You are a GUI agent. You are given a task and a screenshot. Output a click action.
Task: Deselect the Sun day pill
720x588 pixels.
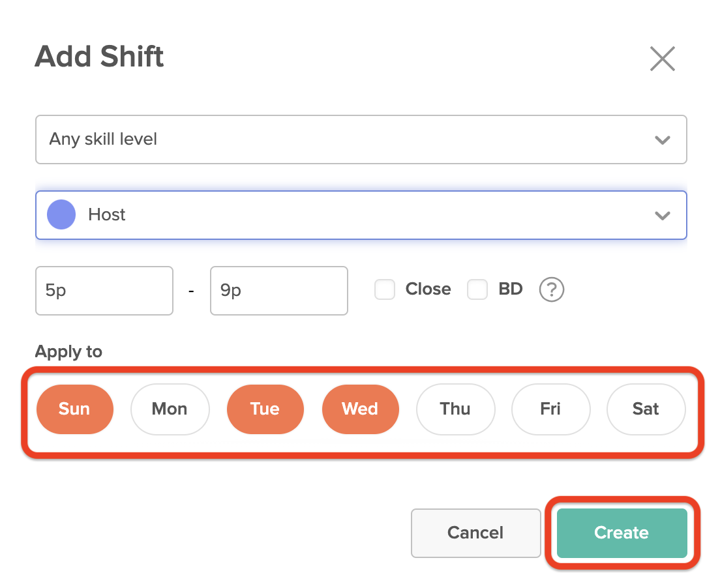(75, 409)
